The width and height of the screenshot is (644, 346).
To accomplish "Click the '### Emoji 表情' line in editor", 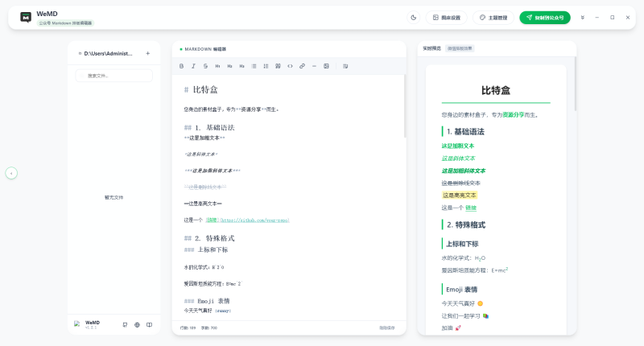I will [x=207, y=301].
